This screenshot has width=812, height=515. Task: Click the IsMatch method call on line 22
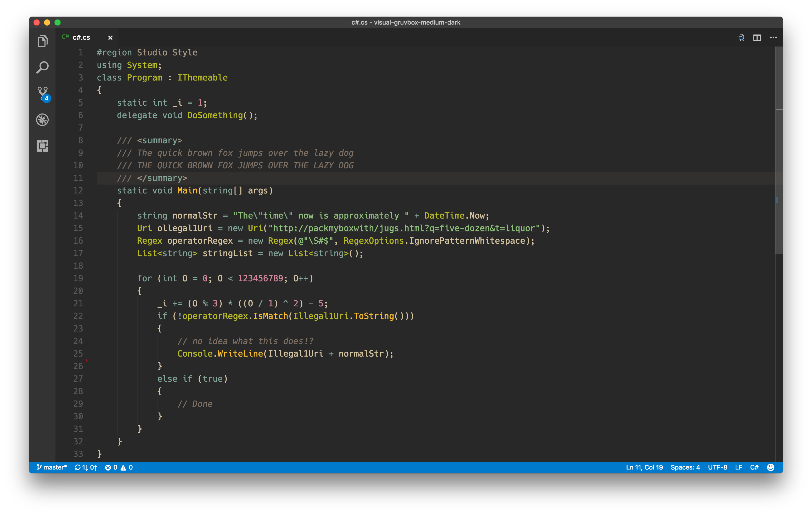(270, 316)
